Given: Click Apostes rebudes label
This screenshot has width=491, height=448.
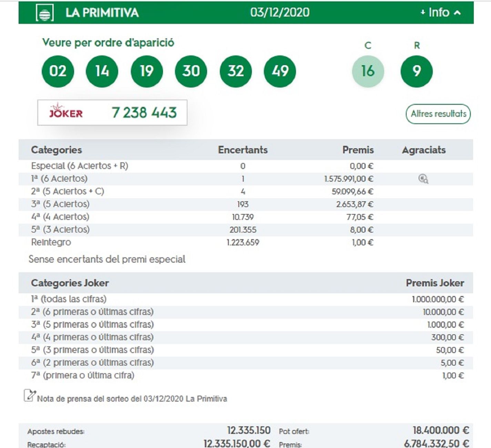Looking at the screenshot, I should click(x=56, y=431).
